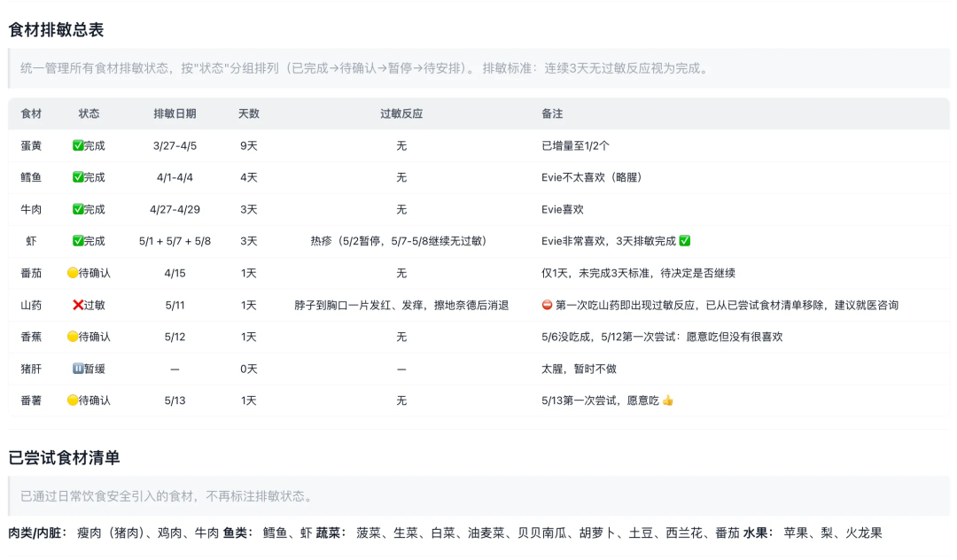Select the 备注 column header
The height and width of the screenshot is (560, 957).
552,113
